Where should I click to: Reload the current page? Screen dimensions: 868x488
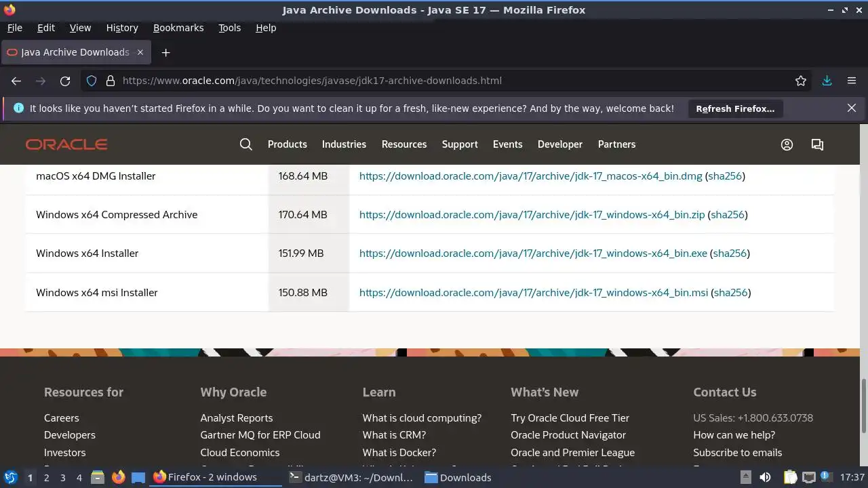click(x=65, y=81)
